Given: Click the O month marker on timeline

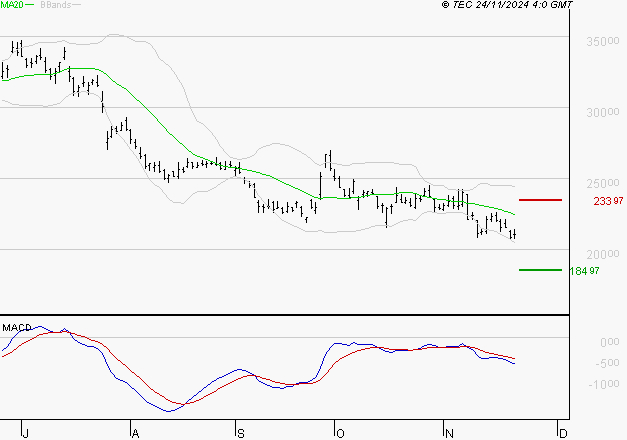Looking at the screenshot, I should [340, 434].
